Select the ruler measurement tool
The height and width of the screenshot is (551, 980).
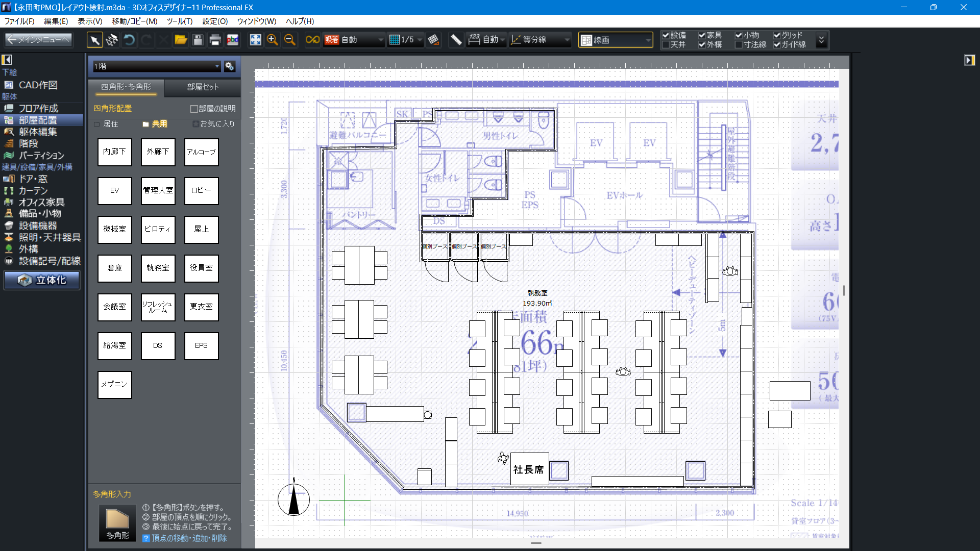[x=456, y=40]
